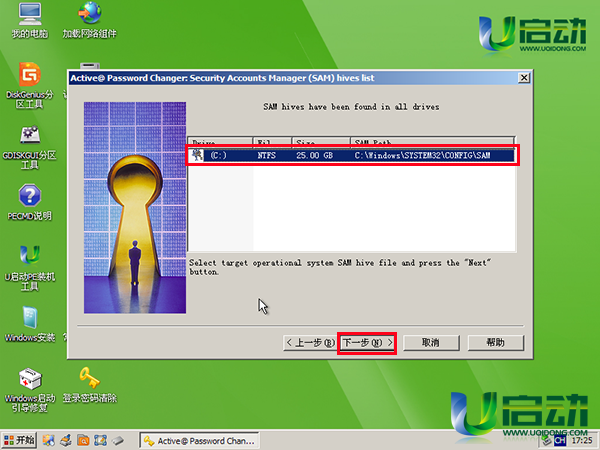Open the 登录密码清除 key icon
600x450 pixels.
pyautogui.click(x=90, y=385)
